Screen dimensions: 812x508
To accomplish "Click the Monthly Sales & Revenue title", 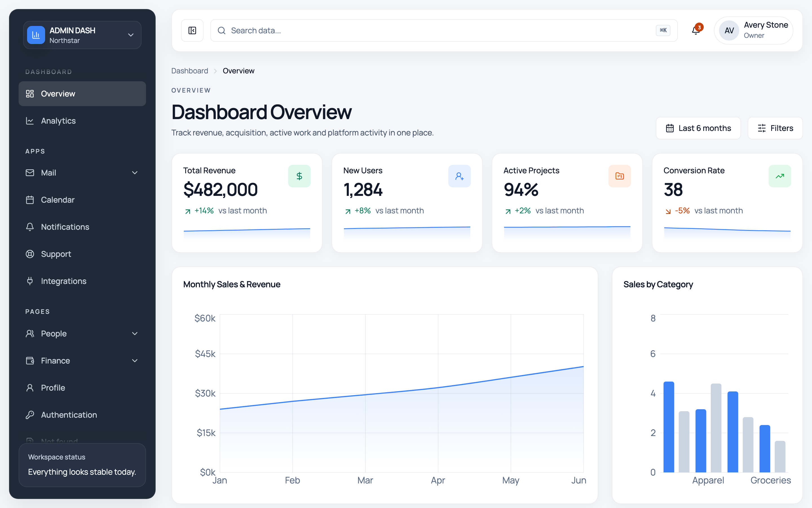I will 231,284.
